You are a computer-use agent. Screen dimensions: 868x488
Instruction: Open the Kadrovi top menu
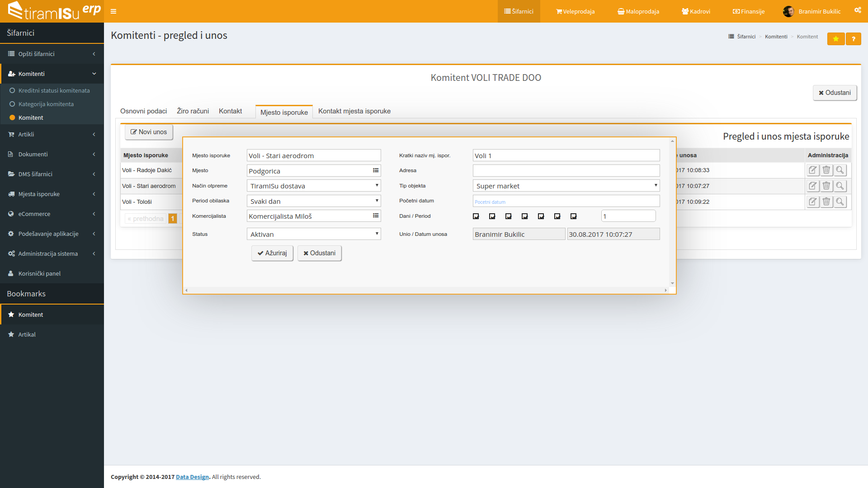point(696,11)
